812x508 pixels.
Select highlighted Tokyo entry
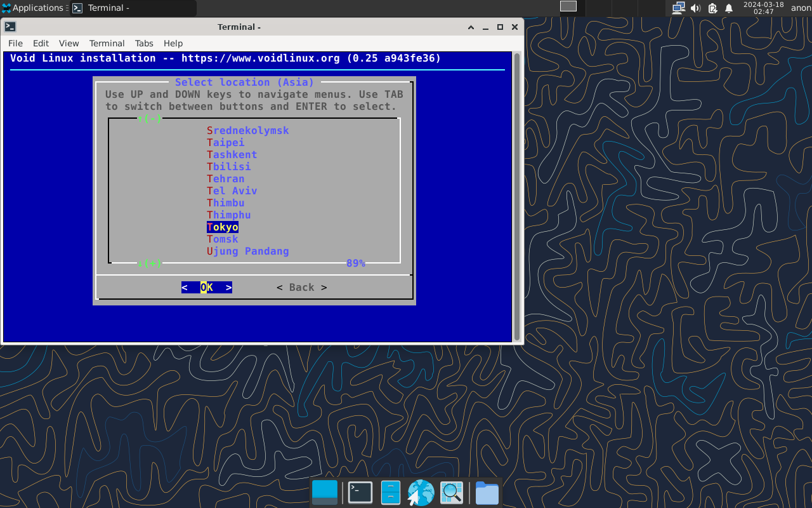223,227
